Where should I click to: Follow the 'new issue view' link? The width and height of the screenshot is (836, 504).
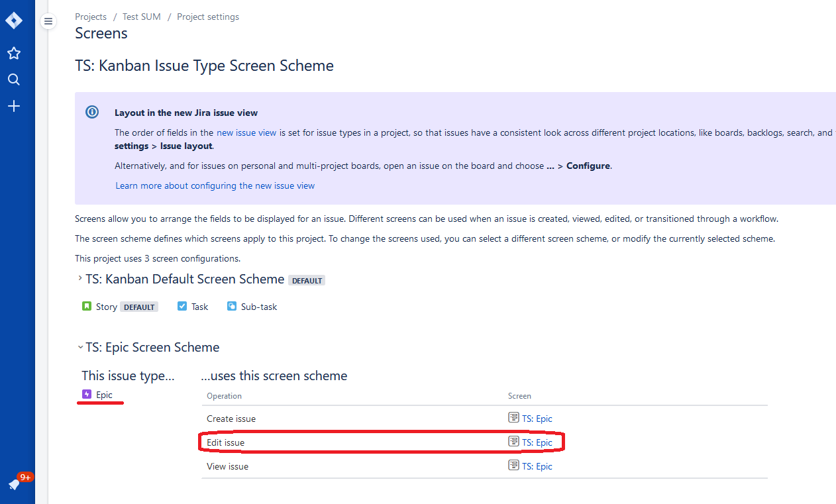tap(246, 132)
